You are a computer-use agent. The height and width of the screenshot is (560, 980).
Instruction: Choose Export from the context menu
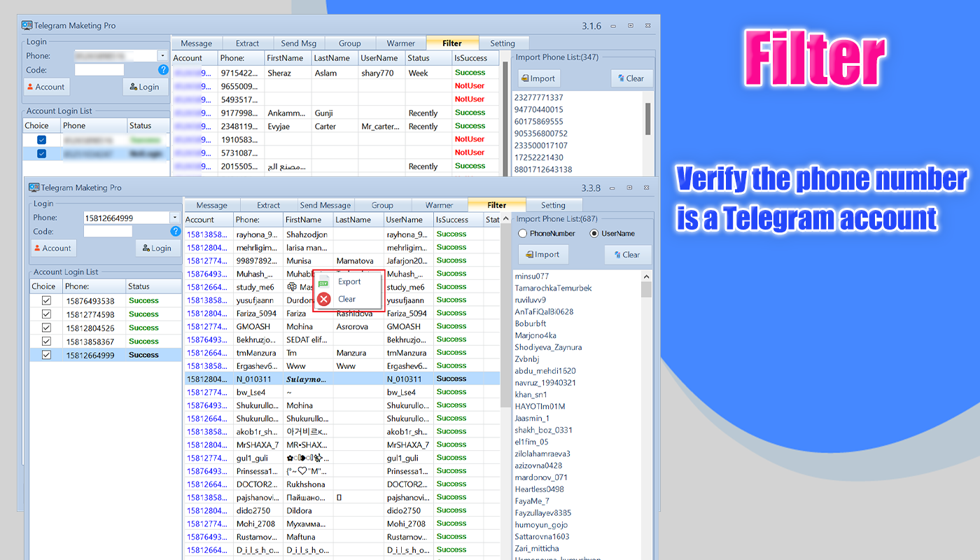click(349, 281)
